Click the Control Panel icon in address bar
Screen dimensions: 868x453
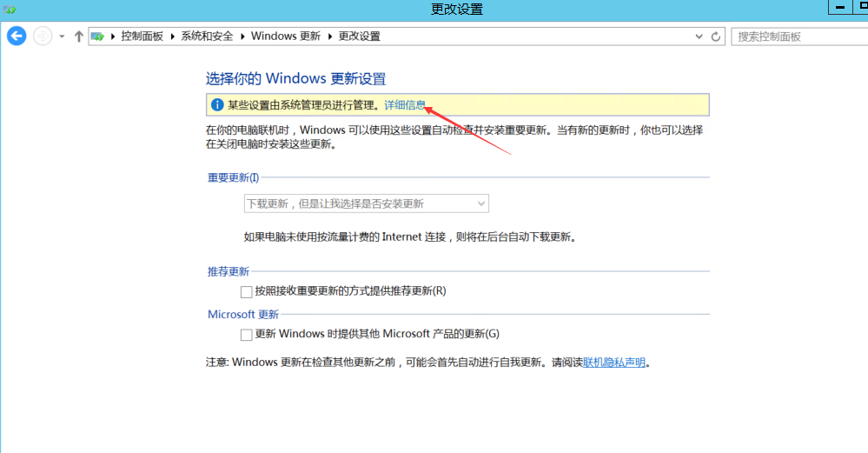(97, 37)
